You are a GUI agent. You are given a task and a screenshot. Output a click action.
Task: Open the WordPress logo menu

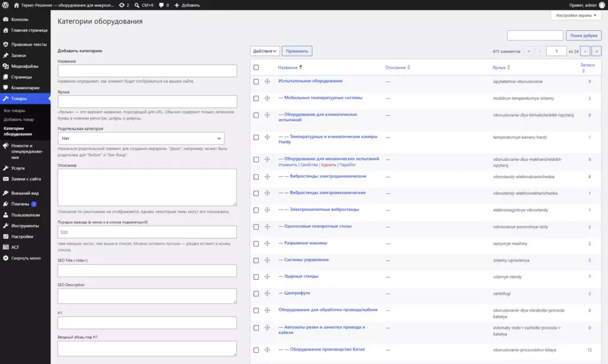[x=5, y=5]
